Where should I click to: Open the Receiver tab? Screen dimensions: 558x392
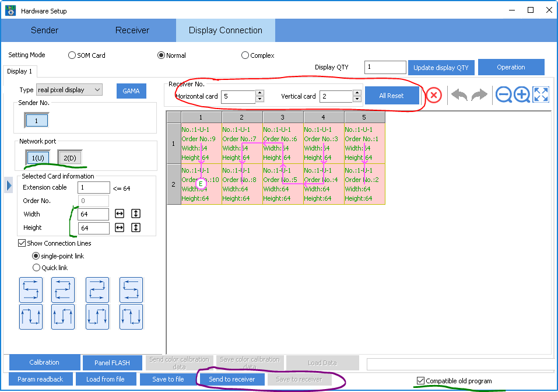132,30
